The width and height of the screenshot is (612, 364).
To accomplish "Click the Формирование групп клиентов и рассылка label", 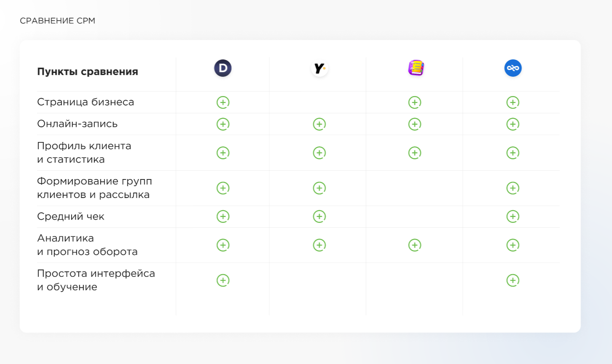I will click(x=94, y=188).
